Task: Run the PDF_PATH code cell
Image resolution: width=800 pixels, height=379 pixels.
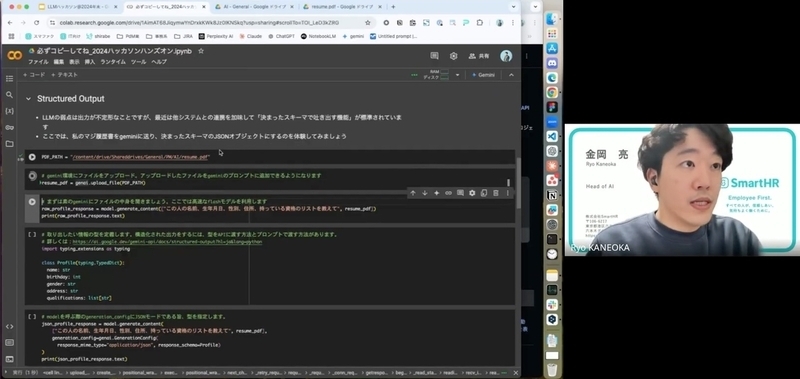Action: click(32, 157)
